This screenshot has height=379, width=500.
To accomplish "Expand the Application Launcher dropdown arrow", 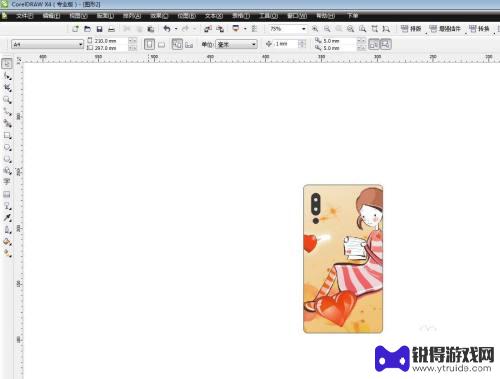I will (245, 29).
